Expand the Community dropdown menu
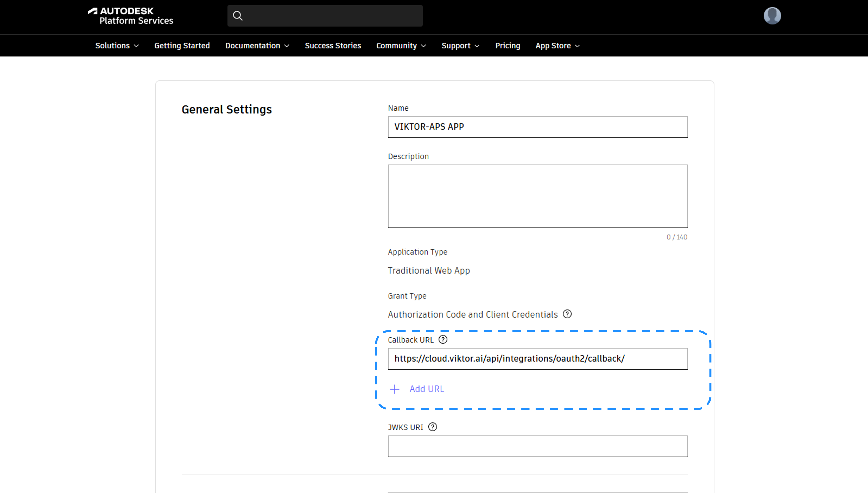Screen dimensions: 868x493 tap(401, 46)
